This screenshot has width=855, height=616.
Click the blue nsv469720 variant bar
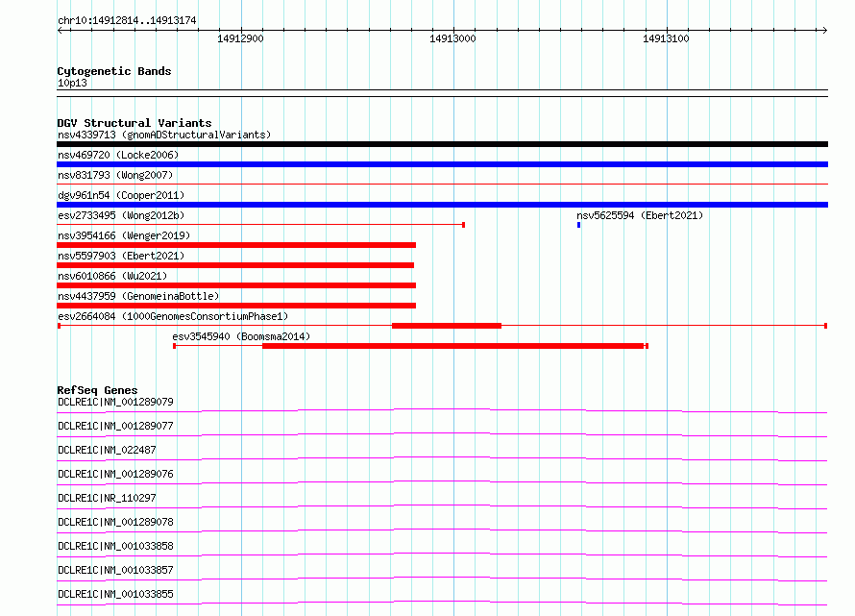click(x=442, y=164)
